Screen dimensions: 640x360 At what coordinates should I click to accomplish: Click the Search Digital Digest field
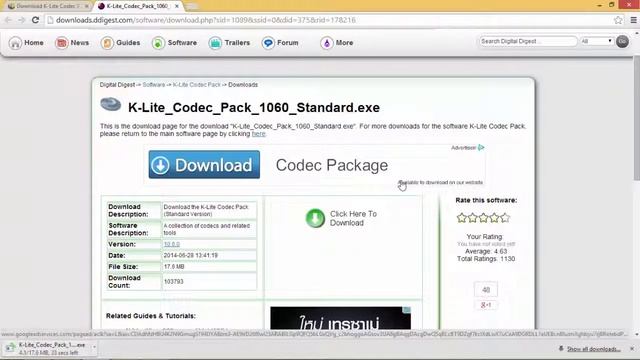coord(528,41)
